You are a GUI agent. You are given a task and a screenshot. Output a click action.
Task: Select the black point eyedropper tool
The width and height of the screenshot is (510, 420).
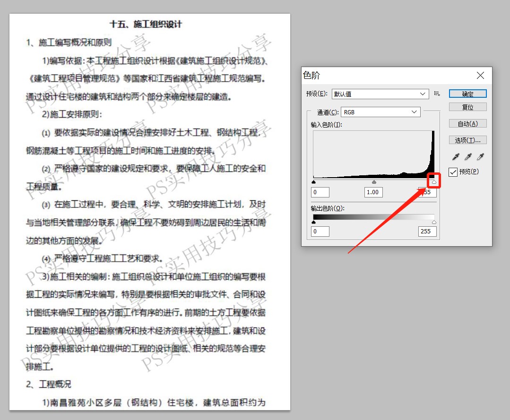(455, 156)
